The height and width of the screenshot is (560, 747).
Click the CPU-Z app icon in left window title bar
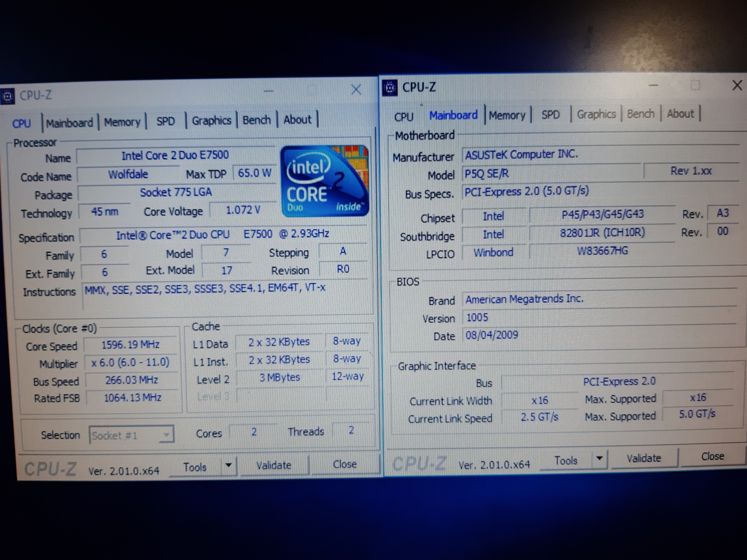click(8, 96)
